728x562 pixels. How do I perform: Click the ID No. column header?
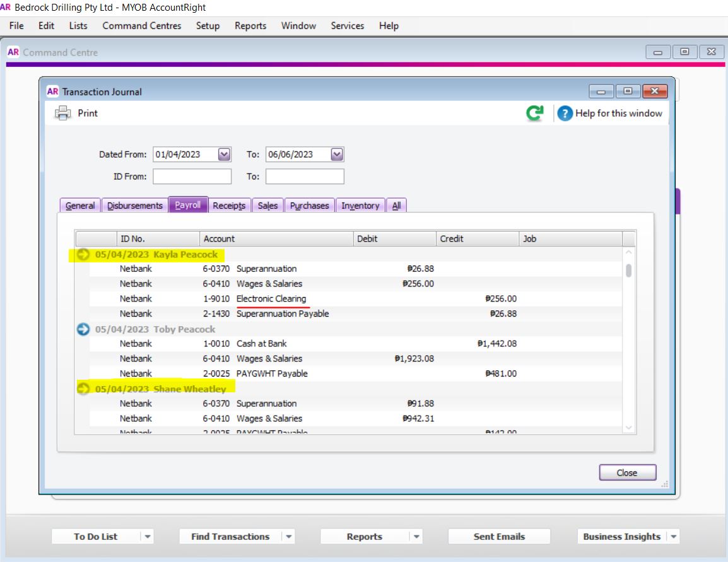[x=158, y=238]
